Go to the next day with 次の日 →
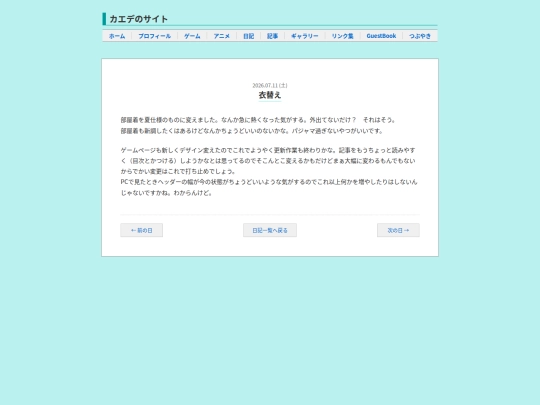The height and width of the screenshot is (405, 540). [398, 230]
